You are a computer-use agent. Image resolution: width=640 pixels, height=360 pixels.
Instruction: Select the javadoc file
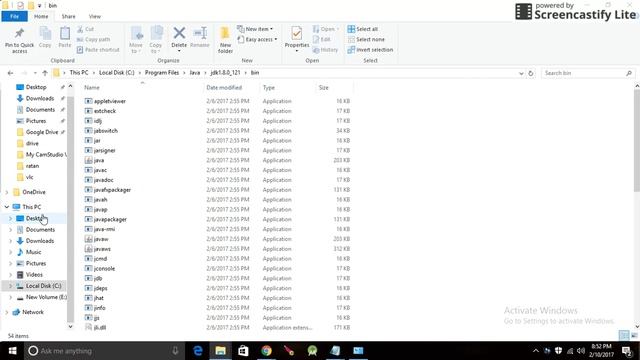point(99,180)
